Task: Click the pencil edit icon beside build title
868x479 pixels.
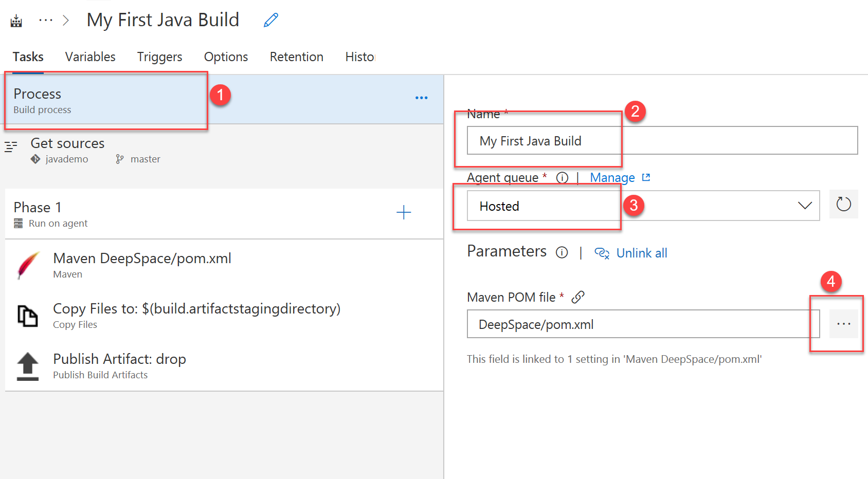Action: click(271, 20)
